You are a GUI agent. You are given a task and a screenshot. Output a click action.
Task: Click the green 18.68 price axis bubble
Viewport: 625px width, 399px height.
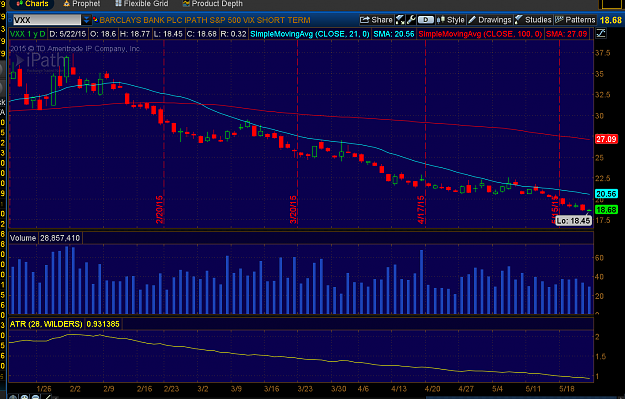click(x=606, y=210)
